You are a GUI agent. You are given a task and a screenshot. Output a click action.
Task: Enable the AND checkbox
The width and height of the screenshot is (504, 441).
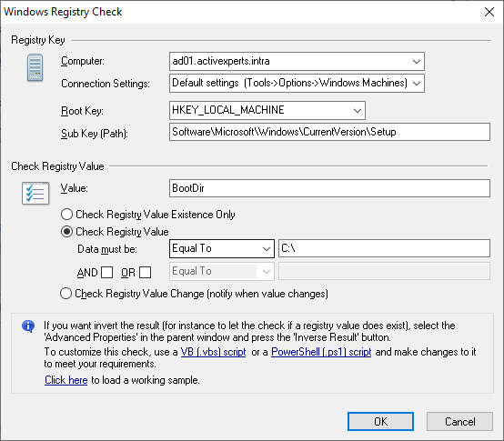click(x=106, y=273)
